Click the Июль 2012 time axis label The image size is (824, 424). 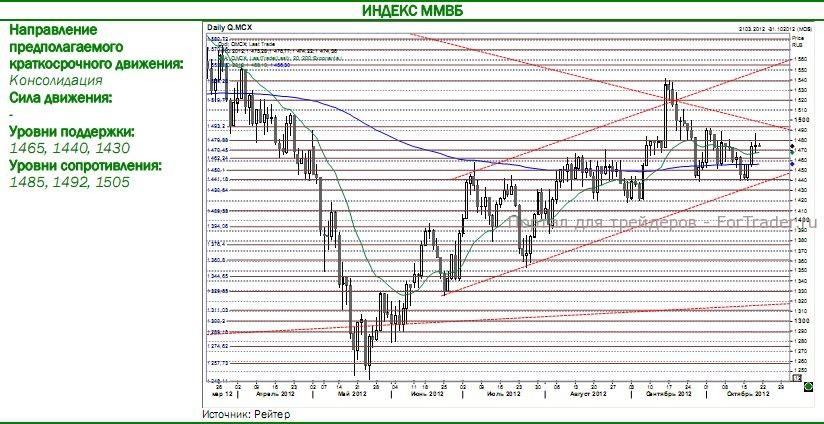coord(503,394)
